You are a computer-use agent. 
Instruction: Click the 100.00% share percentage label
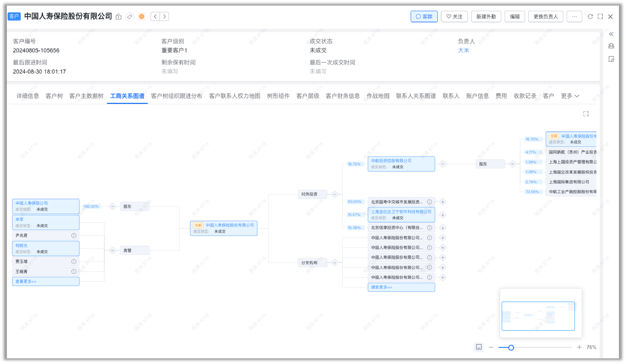point(91,206)
